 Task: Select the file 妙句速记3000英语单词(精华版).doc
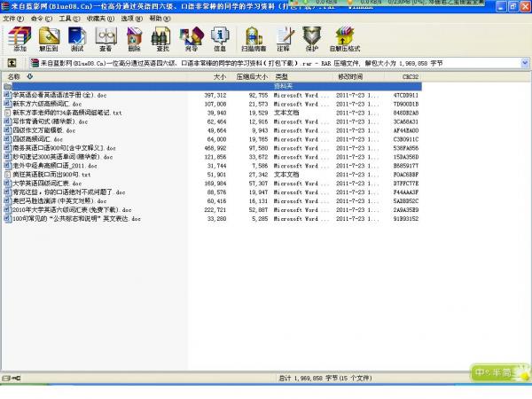click(62, 157)
